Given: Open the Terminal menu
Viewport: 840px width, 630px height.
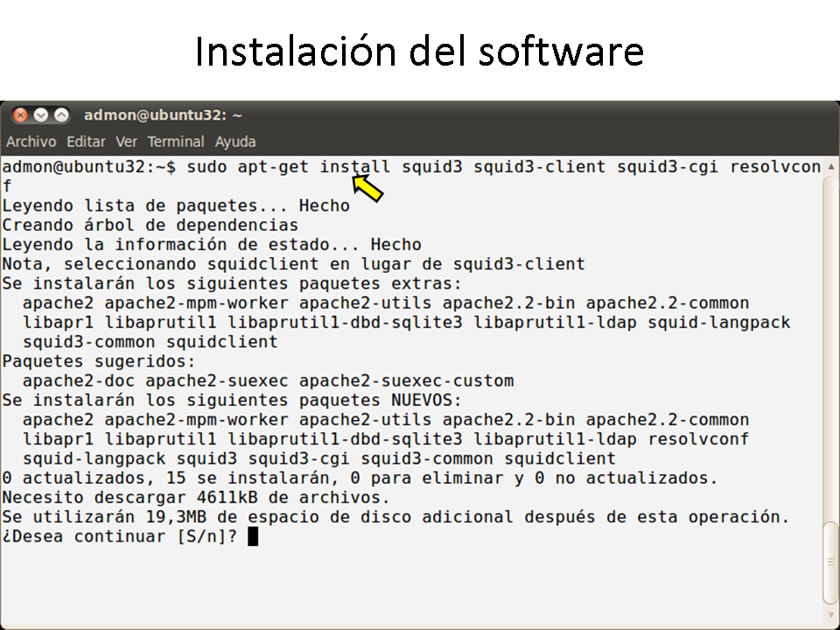Looking at the screenshot, I should [175, 142].
